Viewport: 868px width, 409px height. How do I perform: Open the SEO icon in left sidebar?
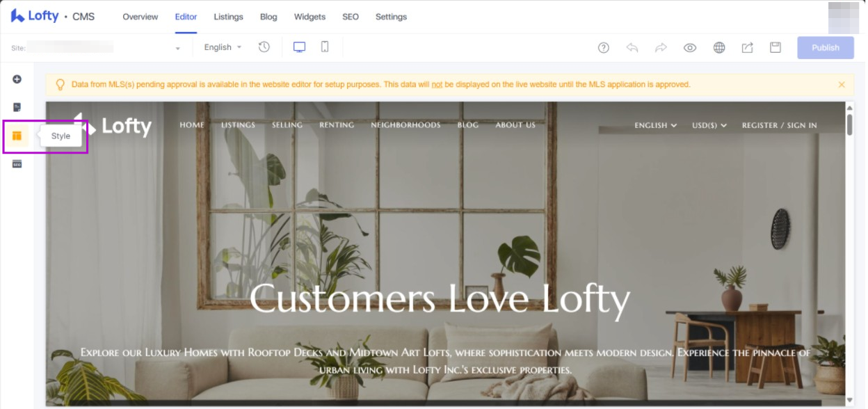17,164
